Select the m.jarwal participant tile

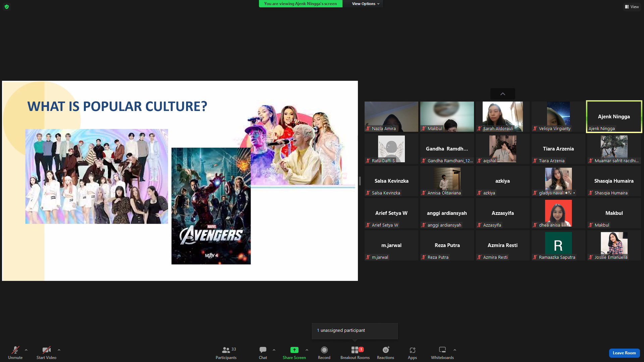(x=391, y=245)
